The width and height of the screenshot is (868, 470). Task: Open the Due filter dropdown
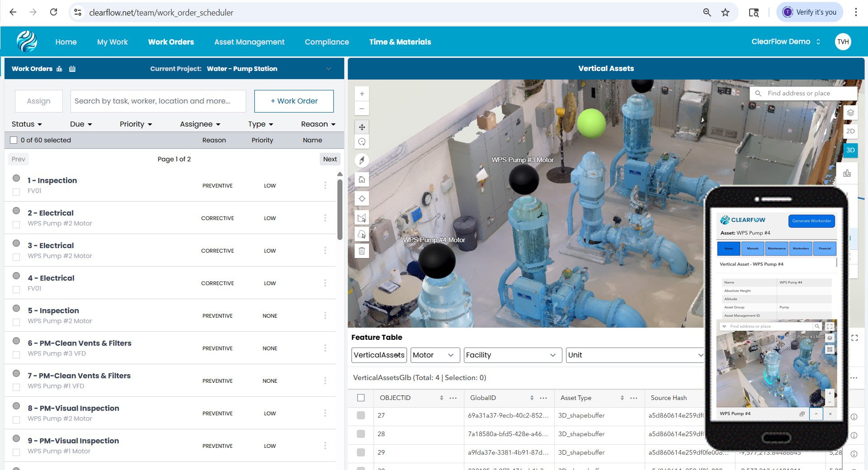point(81,124)
